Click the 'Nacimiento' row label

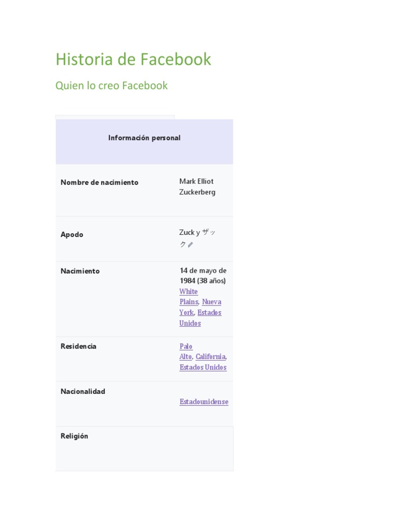coord(80,271)
